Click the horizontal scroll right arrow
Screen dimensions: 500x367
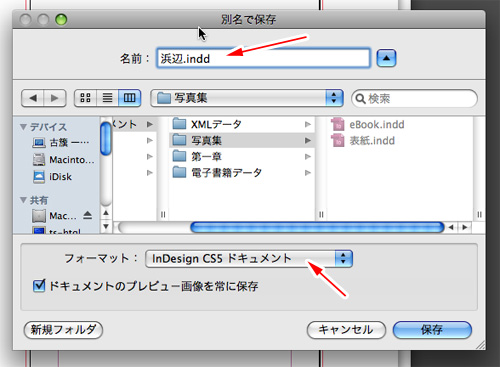(x=465, y=227)
